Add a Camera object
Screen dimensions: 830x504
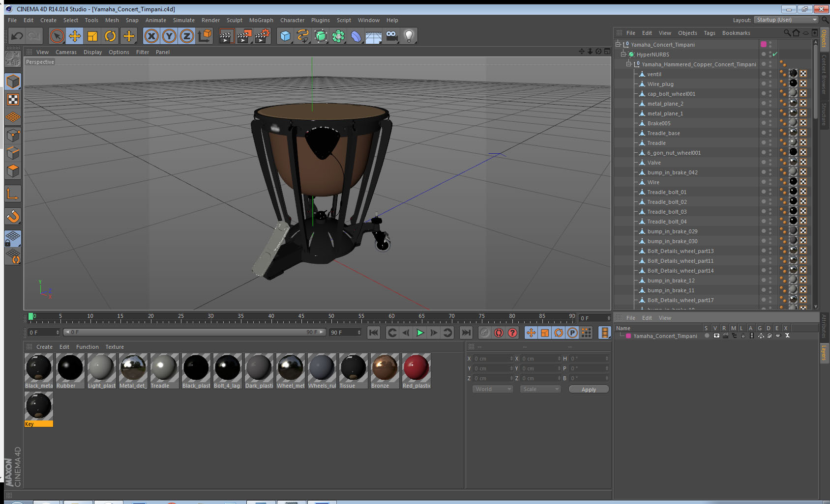point(391,36)
